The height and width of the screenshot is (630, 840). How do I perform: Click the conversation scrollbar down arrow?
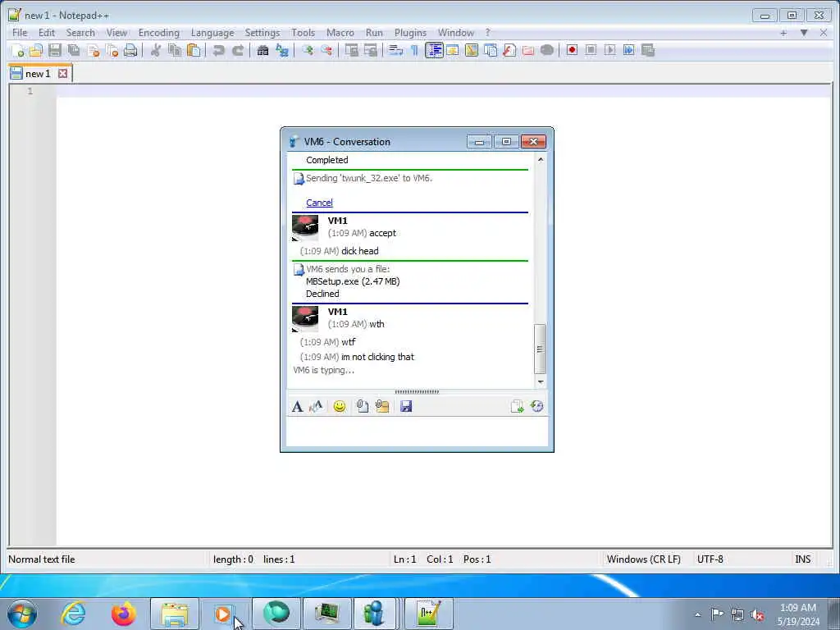pos(541,382)
